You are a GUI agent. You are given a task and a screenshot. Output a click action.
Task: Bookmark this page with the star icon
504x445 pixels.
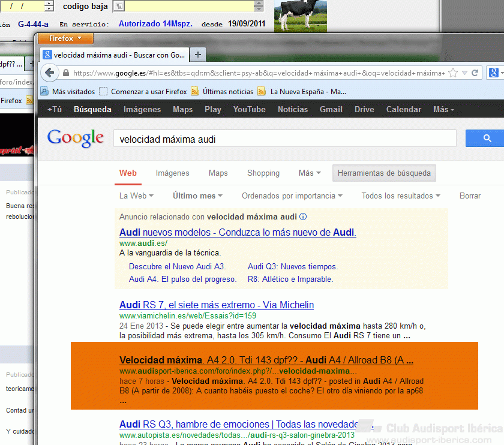coord(453,73)
